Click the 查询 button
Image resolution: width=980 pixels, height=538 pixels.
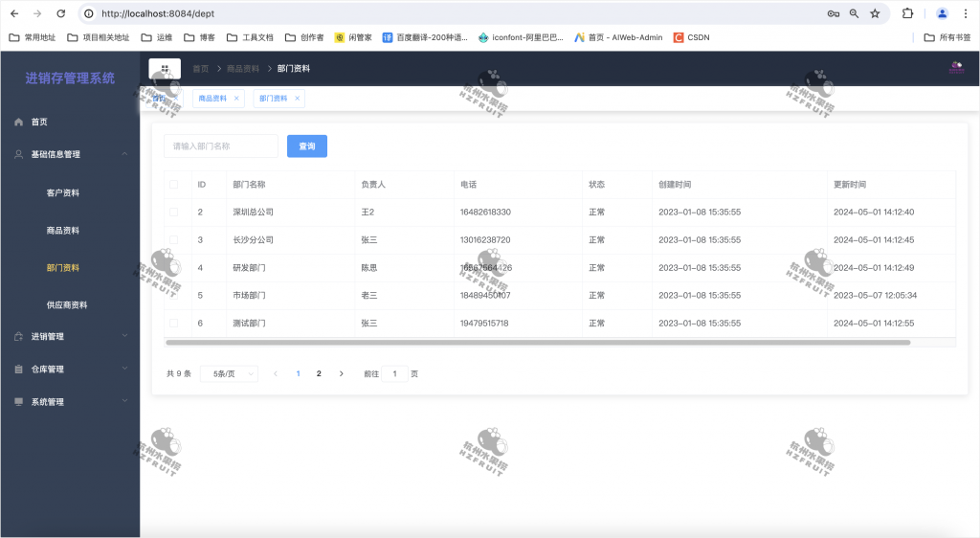click(307, 146)
